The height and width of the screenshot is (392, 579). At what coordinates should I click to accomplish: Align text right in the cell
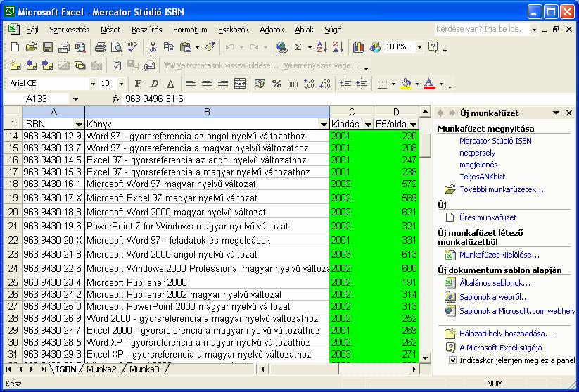[222, 84]
